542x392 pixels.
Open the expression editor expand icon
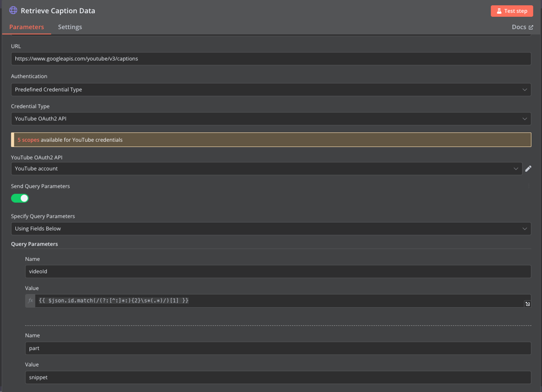[x=527, y=304]
